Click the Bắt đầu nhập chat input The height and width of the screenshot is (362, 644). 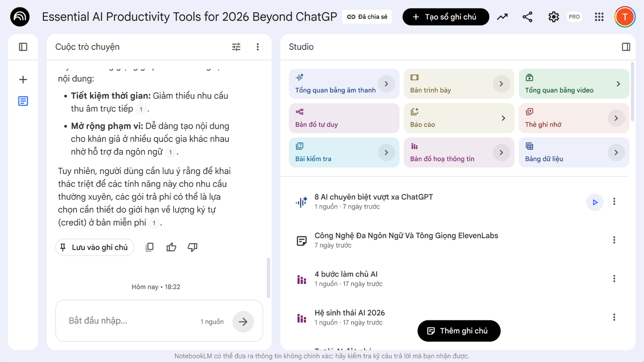(129, 321)
